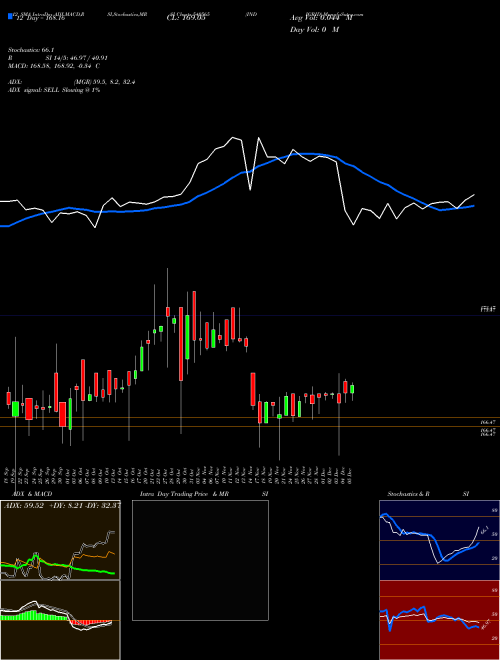Click the 'Stochastics & R' panel title
The height and width of the screenshot is (660, 500).
click(409, 494)
